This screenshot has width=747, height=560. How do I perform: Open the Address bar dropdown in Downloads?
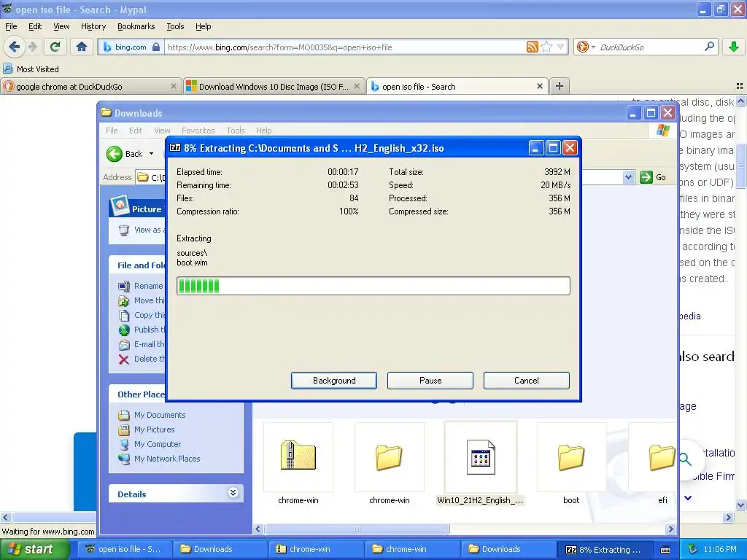[628, 177]
